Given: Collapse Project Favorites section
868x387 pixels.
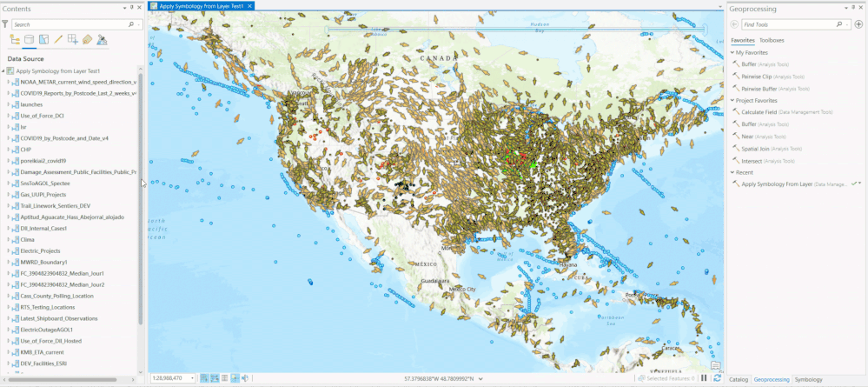Looking at the screenshot, I should point(732,100).
